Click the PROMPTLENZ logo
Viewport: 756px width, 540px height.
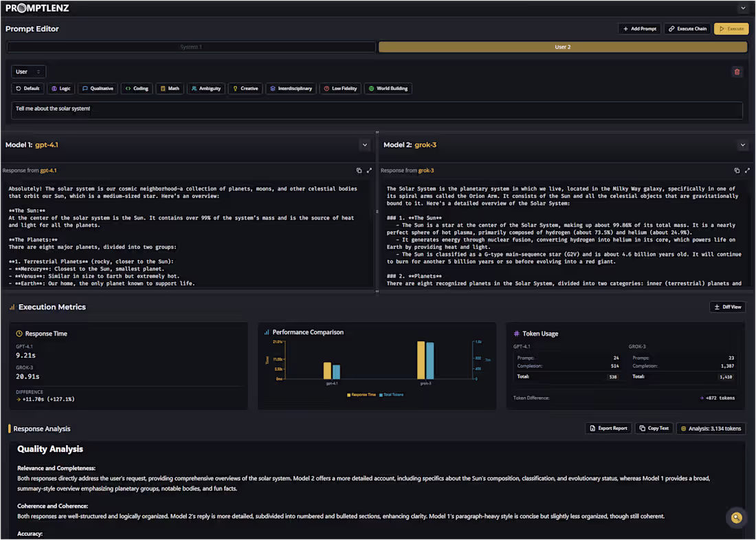pyautogui.click(x=37, y=8)
